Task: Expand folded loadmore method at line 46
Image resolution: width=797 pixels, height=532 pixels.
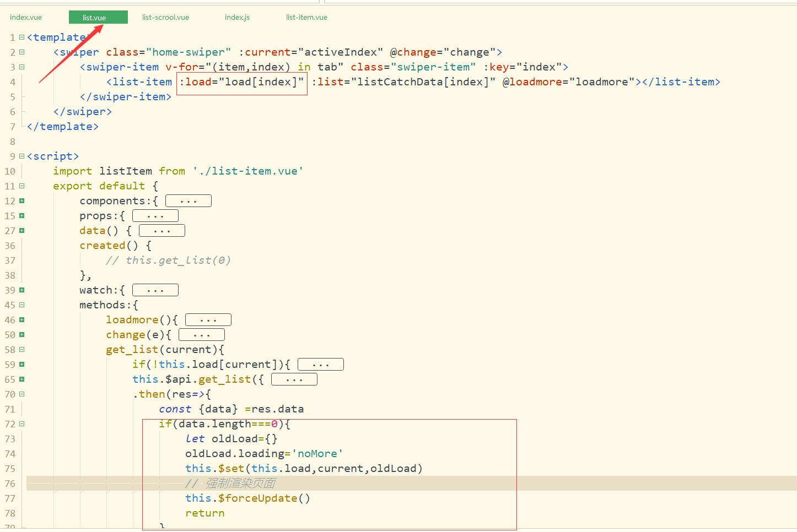Action: click(x=22, y=320)
